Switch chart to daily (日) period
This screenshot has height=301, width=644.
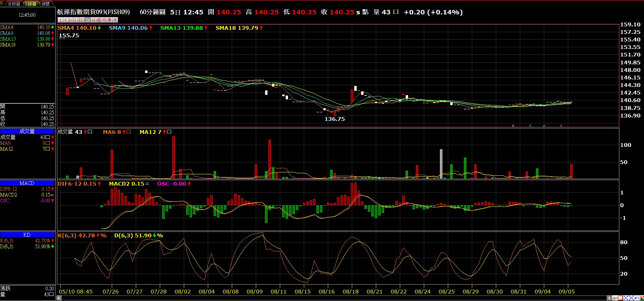pyautogui.click(x=93, y=20)
